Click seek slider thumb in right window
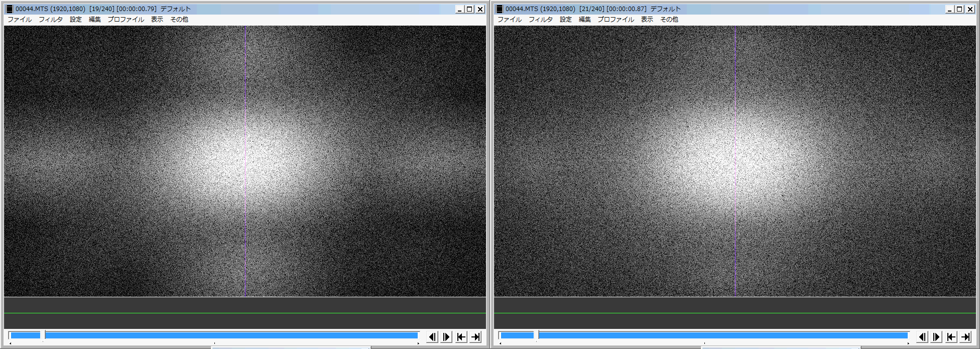Screen dimensions: 980x349 click(x=536, y=335)
